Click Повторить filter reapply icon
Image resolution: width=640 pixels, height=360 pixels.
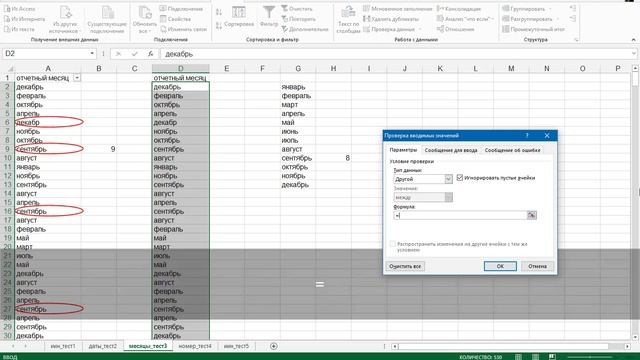point(284,19)
